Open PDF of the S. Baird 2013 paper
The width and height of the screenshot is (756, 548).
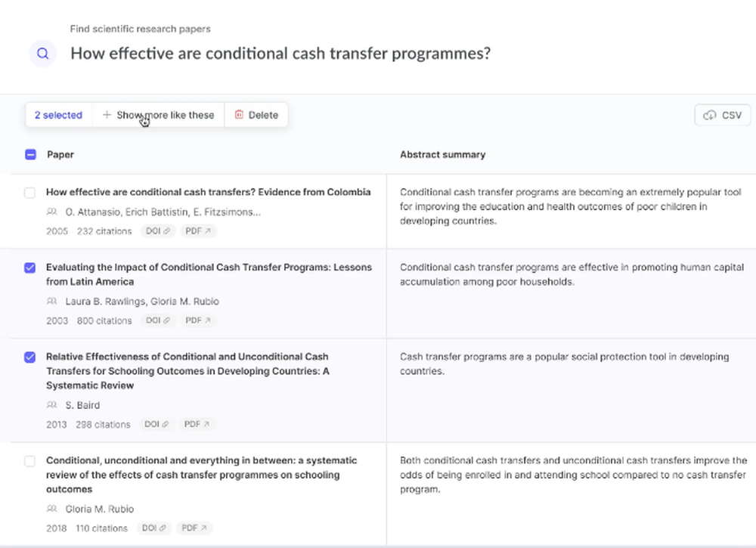pos(197,425)
